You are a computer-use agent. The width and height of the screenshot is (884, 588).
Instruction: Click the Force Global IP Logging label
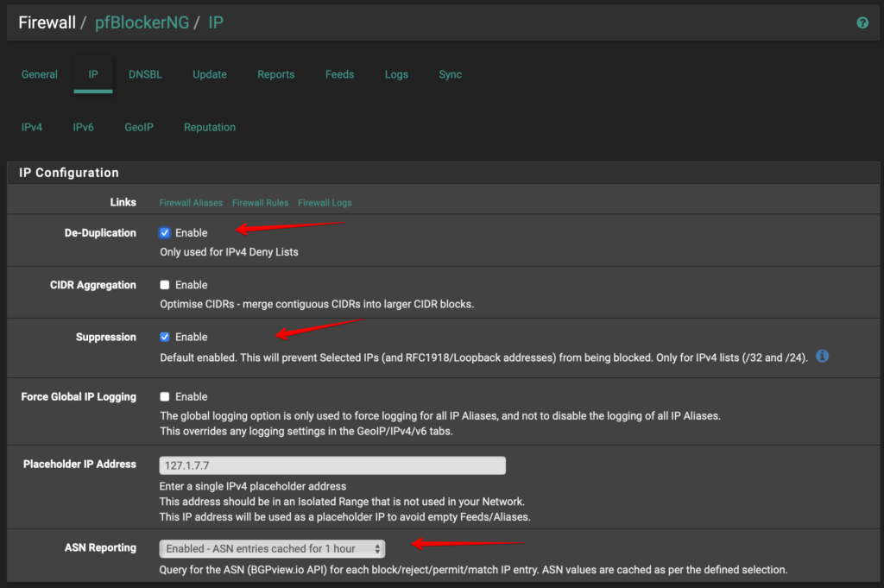pos(79,397)
